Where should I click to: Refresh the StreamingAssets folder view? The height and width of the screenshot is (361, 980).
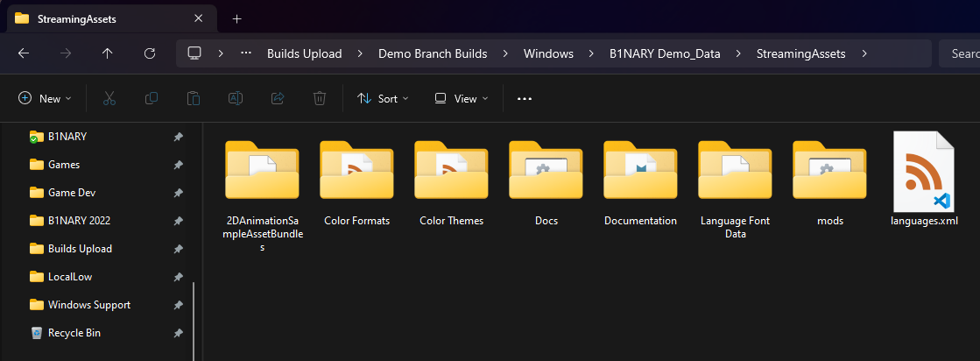(150, 53)
